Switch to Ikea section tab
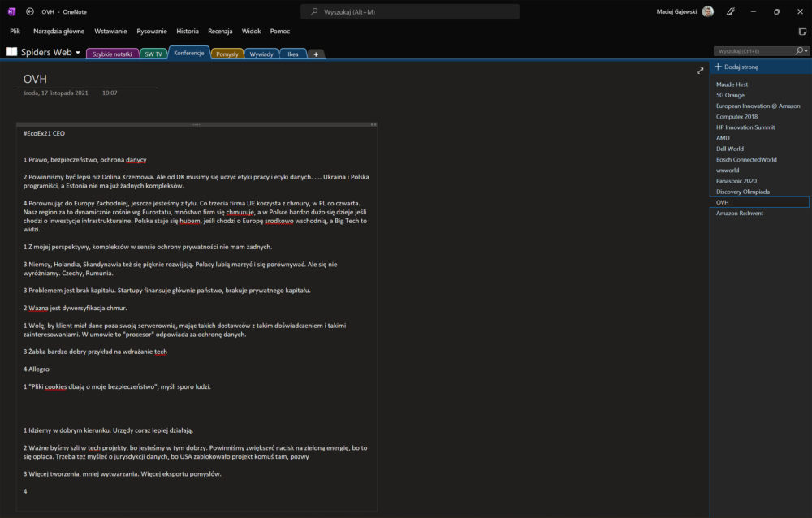This screenshot has width=812, height=518. coord(293,54)
